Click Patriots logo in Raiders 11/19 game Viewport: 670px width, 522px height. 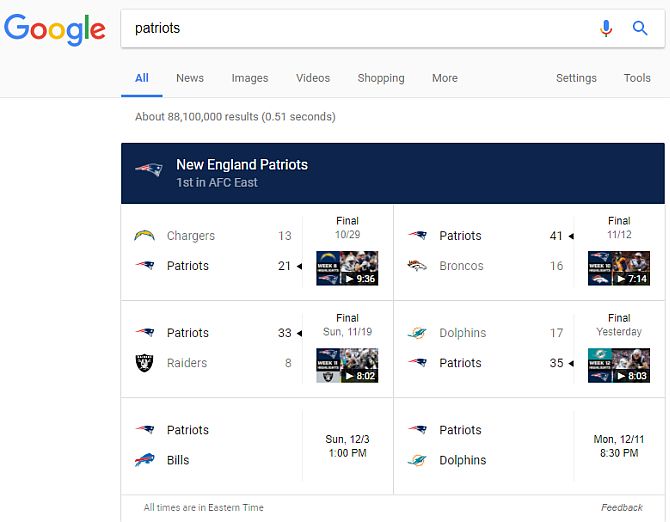(144, 332)
